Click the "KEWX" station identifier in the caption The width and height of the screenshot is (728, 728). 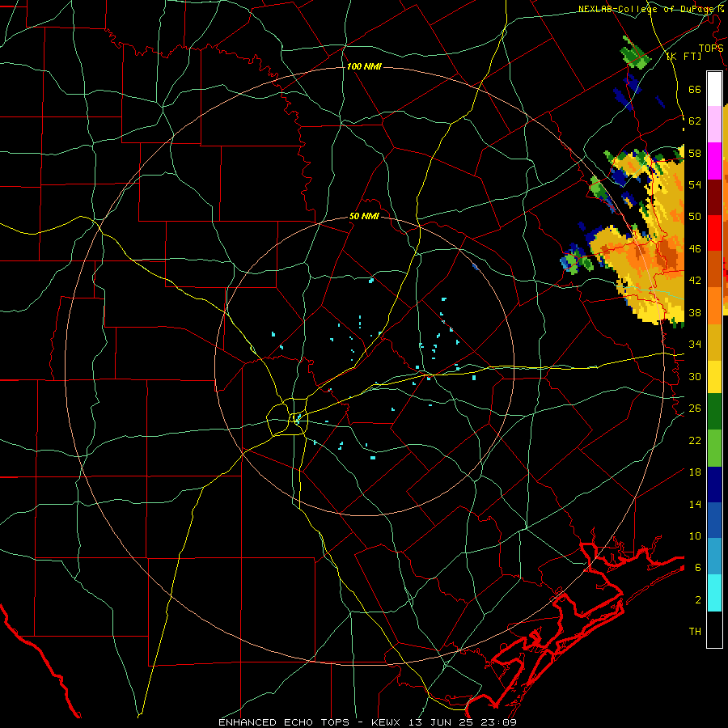click(x=387, y=722)
